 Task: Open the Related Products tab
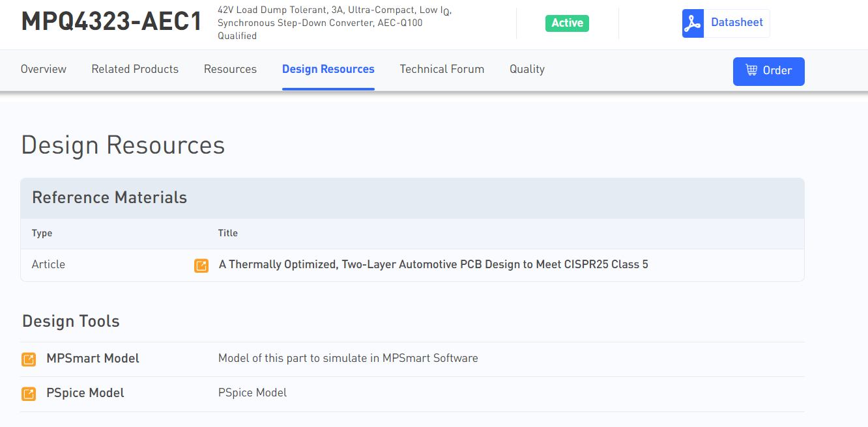click(x=135, y=69)
